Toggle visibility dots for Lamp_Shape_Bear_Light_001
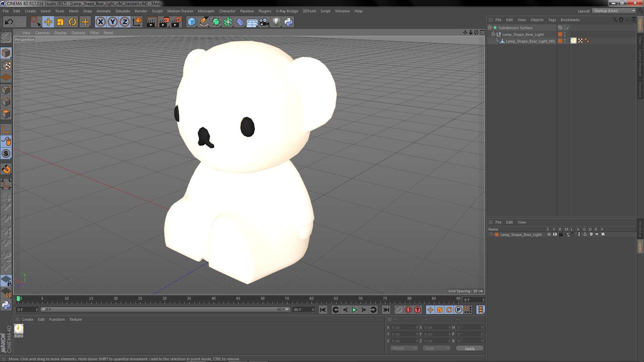This screenshot has width=644, height=362. pyautogui.click(x=565, y=41)
